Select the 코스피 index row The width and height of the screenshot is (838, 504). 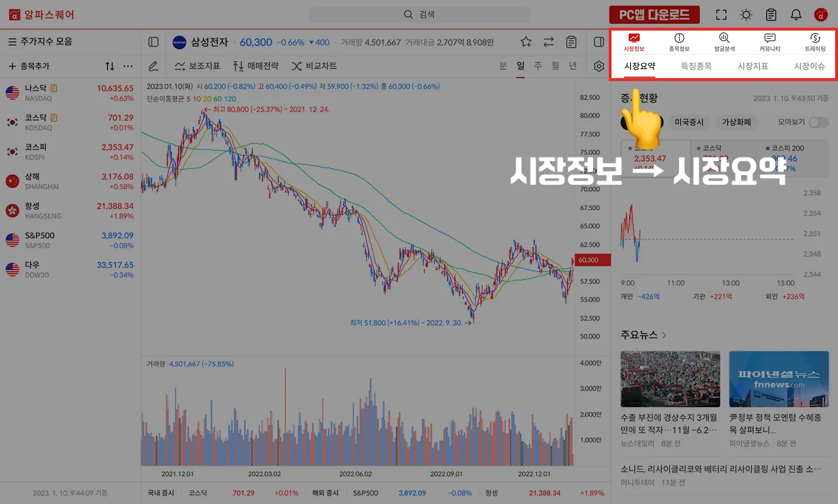coord(70,152)
